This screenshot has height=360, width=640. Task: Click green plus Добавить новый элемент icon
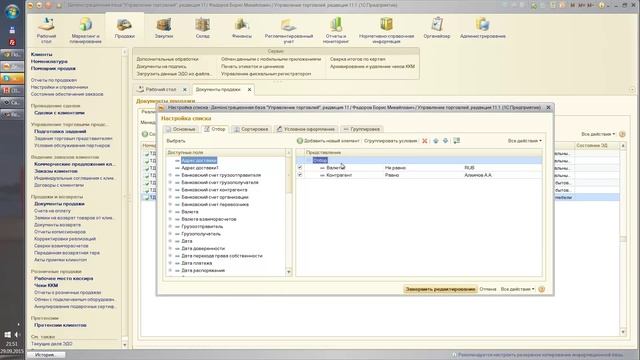[300, 141]
